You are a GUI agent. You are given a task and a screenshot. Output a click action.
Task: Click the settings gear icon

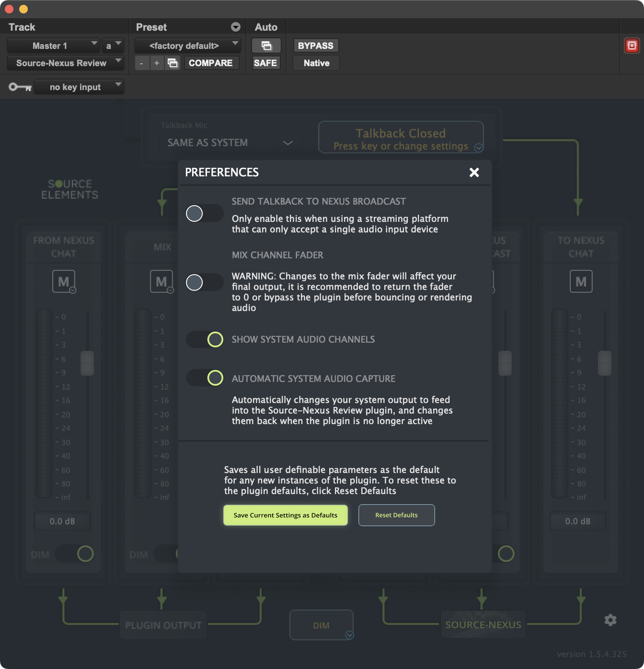point(610,620)
